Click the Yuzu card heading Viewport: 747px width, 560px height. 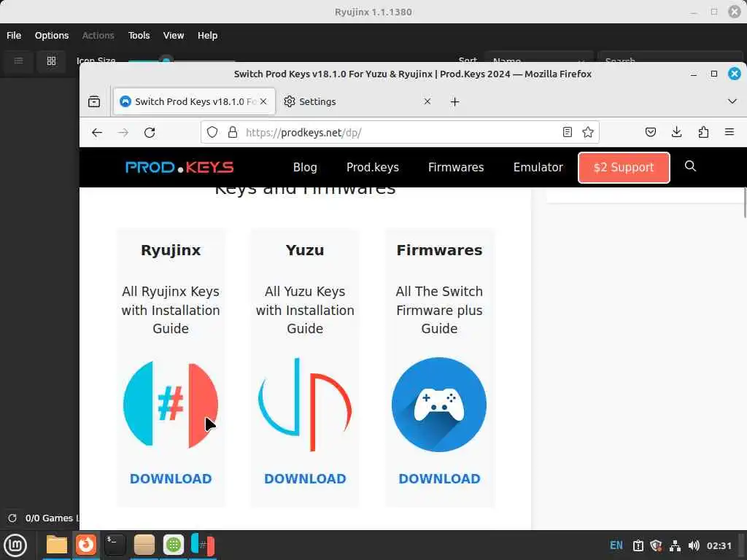(305, 250)
